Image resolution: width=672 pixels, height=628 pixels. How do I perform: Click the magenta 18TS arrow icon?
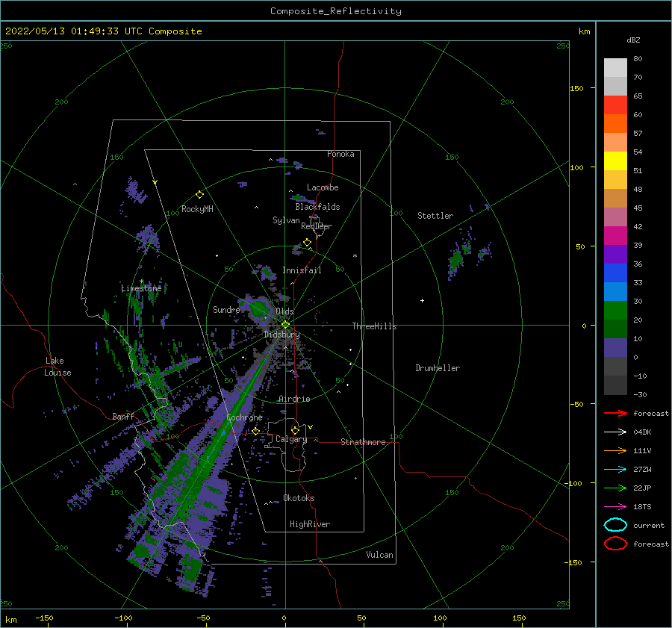pyautogui.click(x=615, y=507)
